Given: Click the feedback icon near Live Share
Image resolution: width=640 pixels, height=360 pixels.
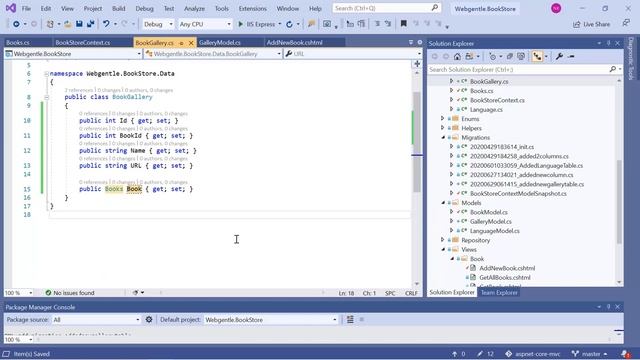Looking at the screenshot, I should click(626, 24).
